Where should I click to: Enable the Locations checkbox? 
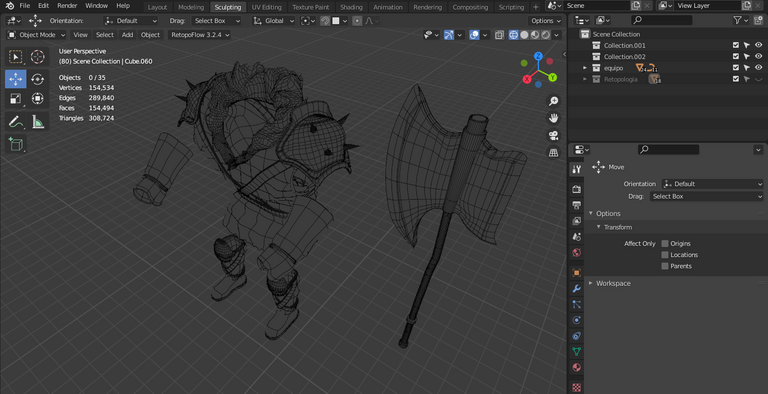coord(665,255)
